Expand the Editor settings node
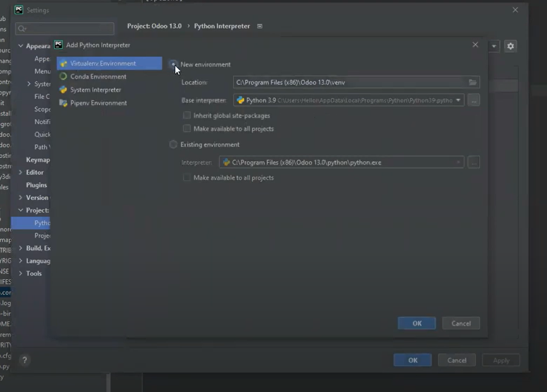 21,172
